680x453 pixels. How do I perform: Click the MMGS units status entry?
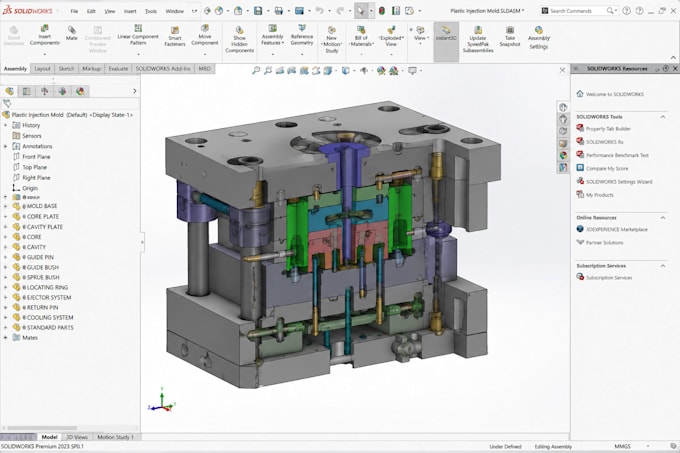(622, 446)
